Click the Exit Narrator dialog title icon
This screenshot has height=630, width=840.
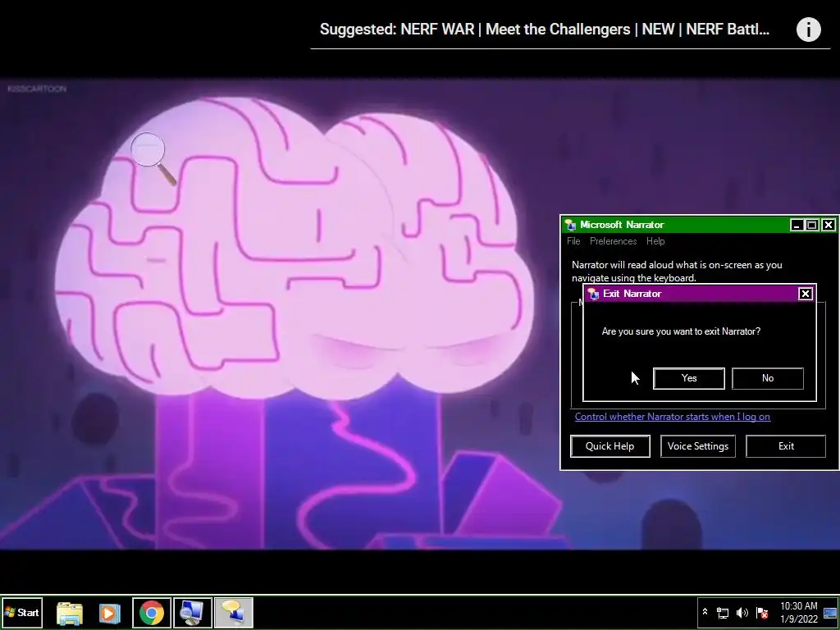[594, 294]
